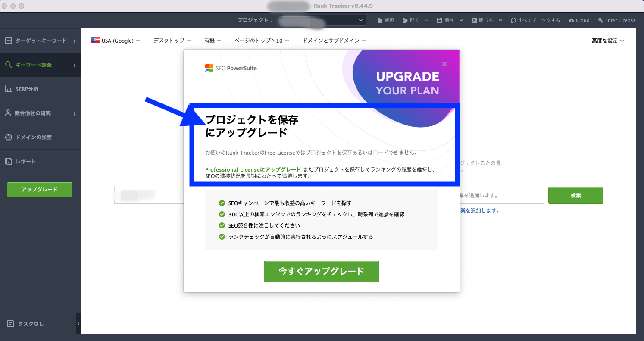Screen dimensions: 644x341
Task: Click the キーワード調査 magnifier icon
Action: pos(8,65)
